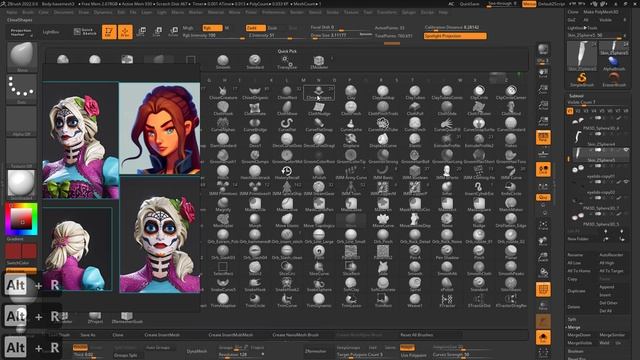The width and height of the screenshot is (640, 360).
Task: Toggle PolyF polyframe display
Action: 543,289
